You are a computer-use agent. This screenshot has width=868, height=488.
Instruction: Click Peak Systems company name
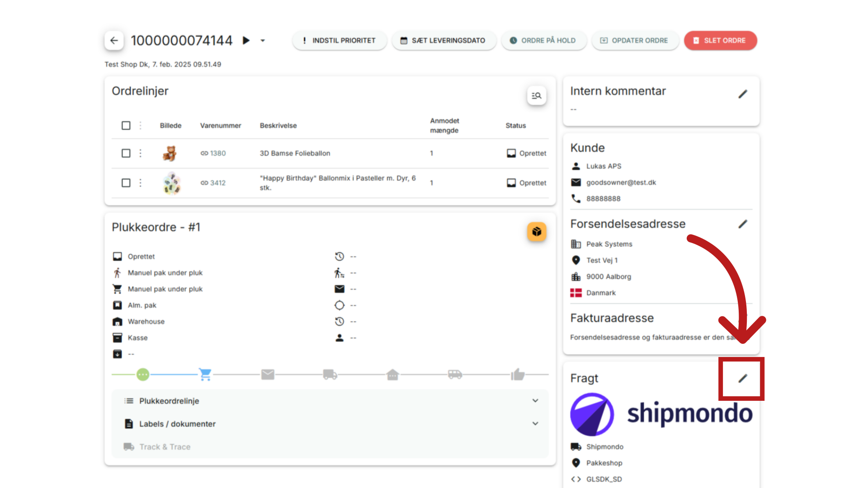pos(609,244)
